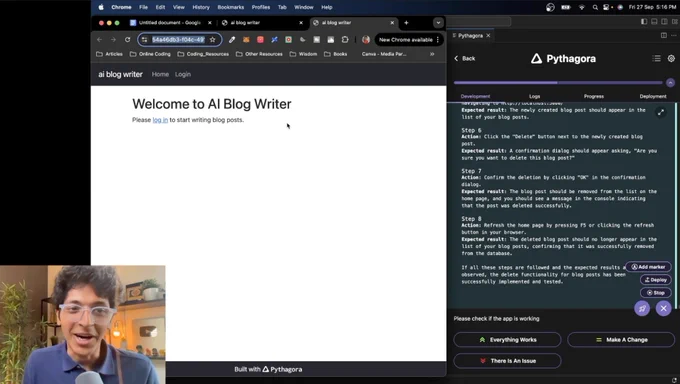Close the Pythagora editor tab
The height and width of the screenshot is (384, 680).
[x=488, y=36]
